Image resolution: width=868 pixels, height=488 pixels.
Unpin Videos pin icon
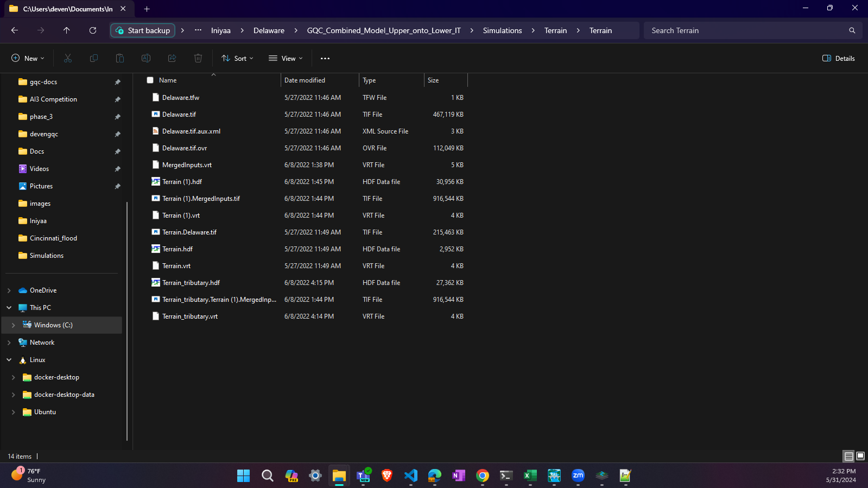[x=117, y=169]
